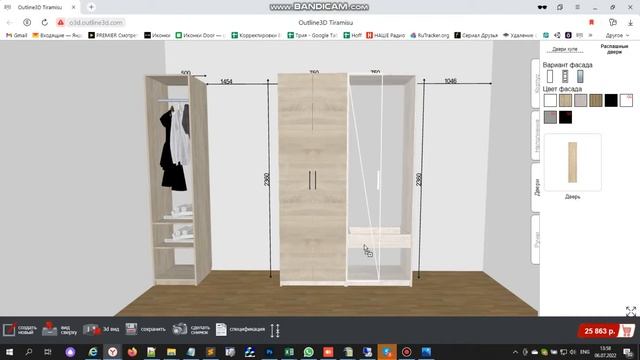Open Yandex Browser from taskbar

(x=113, y=352)
